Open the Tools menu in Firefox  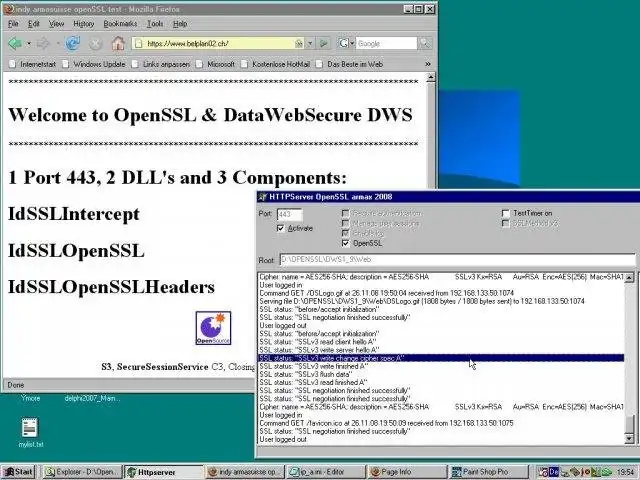(x=155, y=24)
